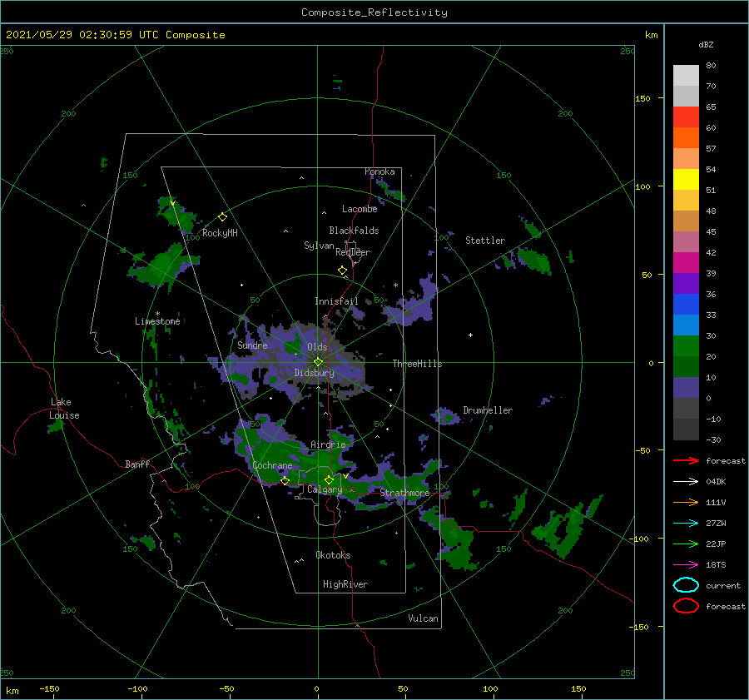This screenshot has height=700, width=749.
Task: Click the magenta 42-39 dBZ swatch
Action: click(686, 263)
